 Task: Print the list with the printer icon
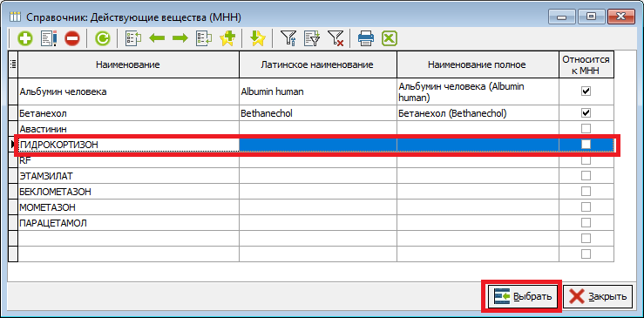[x=365, y=39]
